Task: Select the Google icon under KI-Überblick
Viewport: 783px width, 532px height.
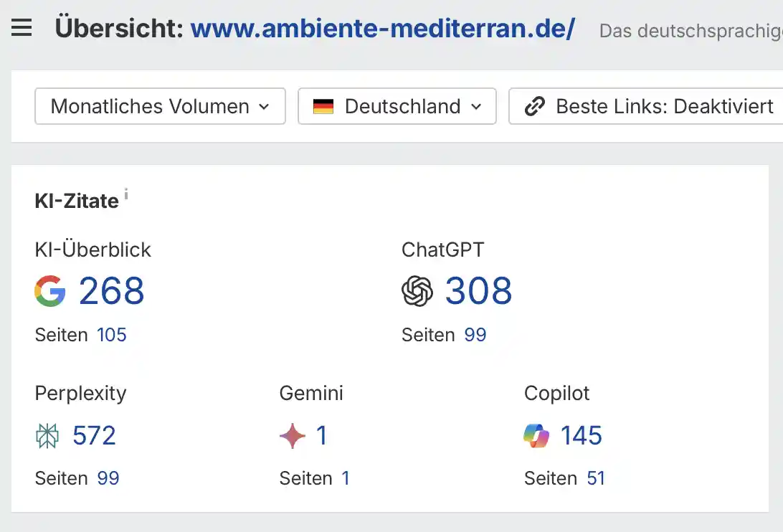Action: tap(50, 290)
